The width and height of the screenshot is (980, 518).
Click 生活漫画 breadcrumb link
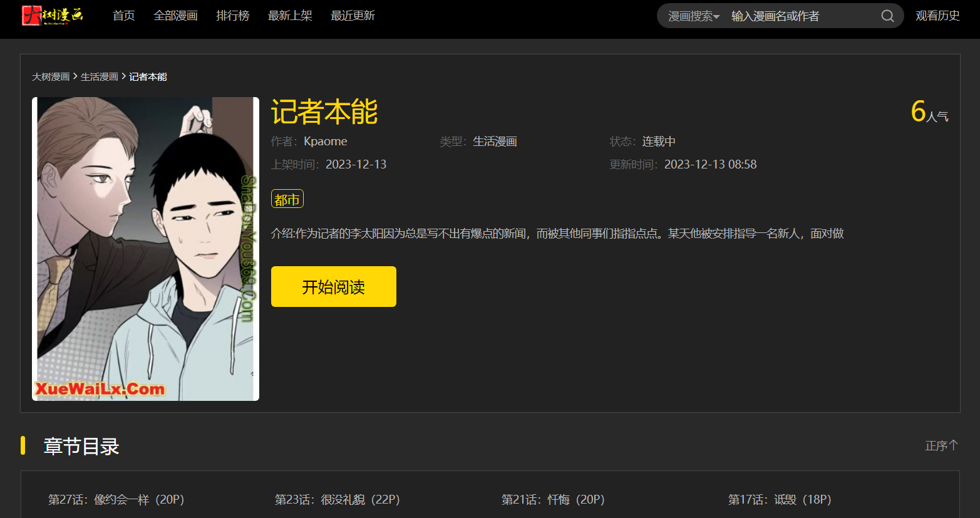pyautogui.click(x=99, y=76)
